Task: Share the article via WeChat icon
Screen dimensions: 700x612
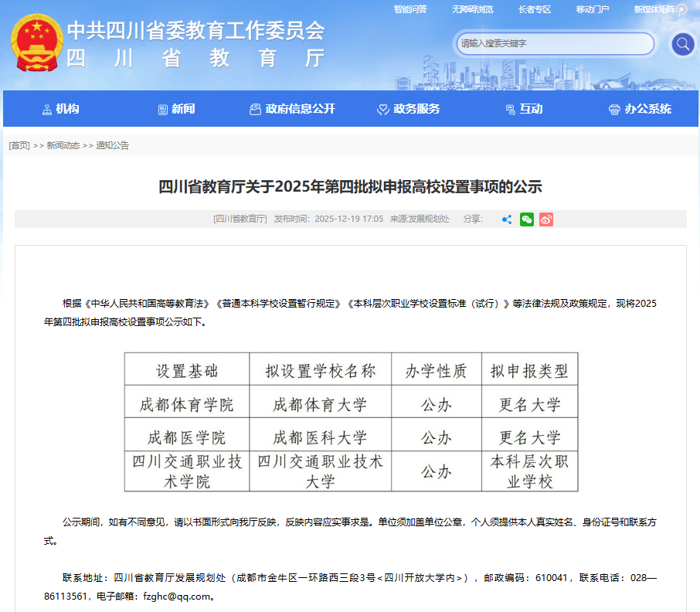Action: coord(527,219)
